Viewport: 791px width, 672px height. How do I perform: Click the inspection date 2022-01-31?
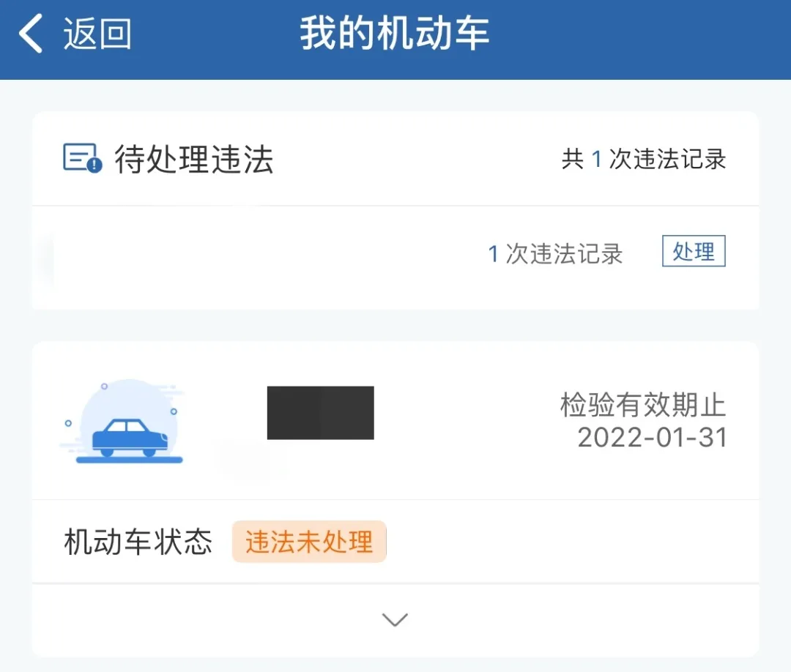[653, 438]
